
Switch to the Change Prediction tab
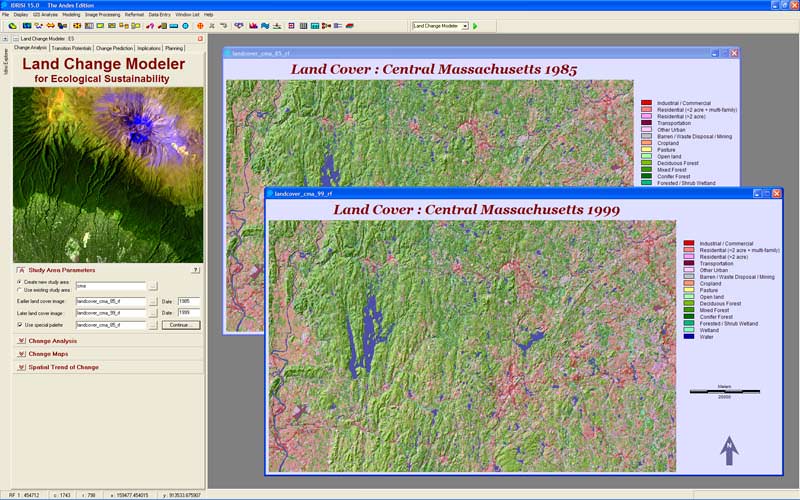pyautogui.click(x=114, y=48)
